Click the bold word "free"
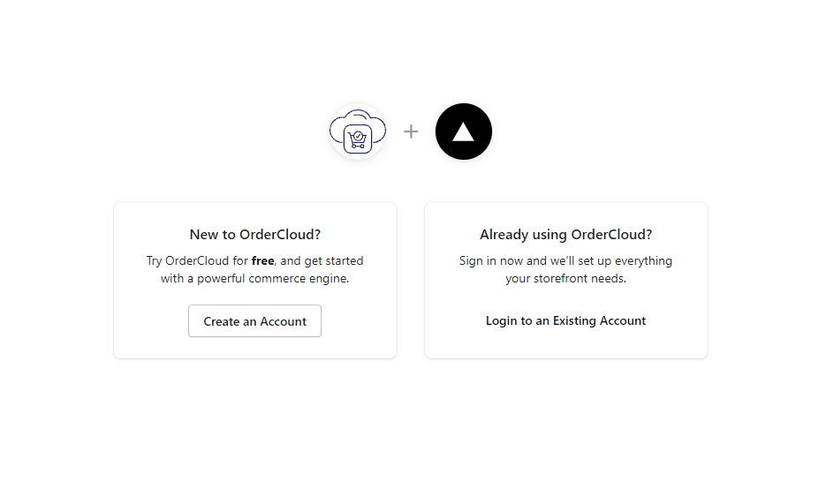The height and width of the screenshot is (504, 826). click(262, 261)
